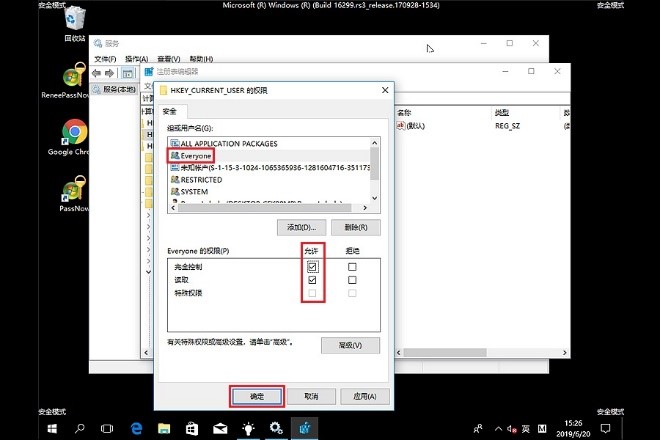Viewport: 660px width, 440px height.
Task: Click the REG_SZ type cell
Action: (x=507, y=125)
